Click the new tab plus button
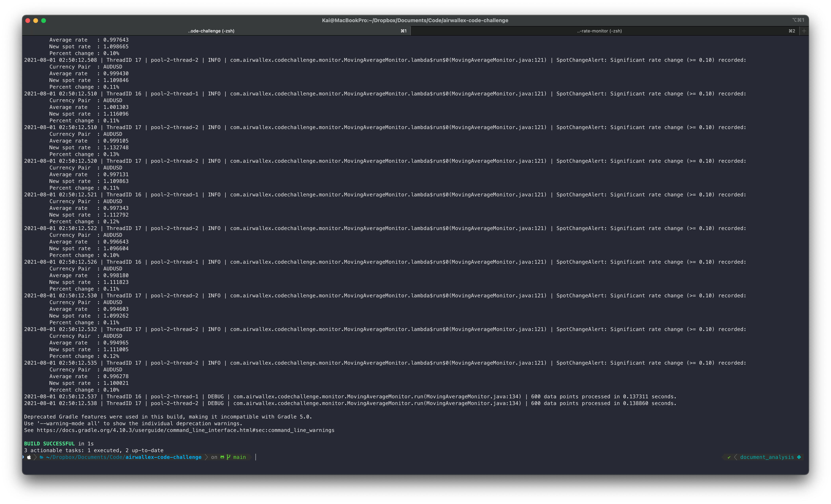This screenshot has height=504, width=831. (x=804, y=31)
